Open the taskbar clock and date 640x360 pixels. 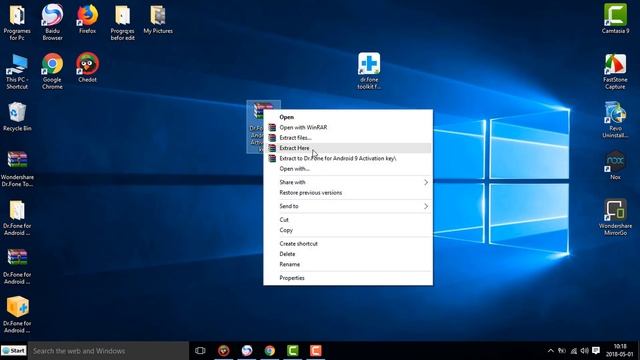620,351
